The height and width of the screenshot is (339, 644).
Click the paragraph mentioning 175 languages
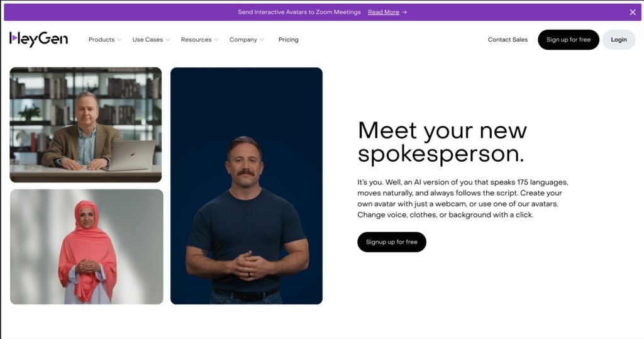point(462,198)
